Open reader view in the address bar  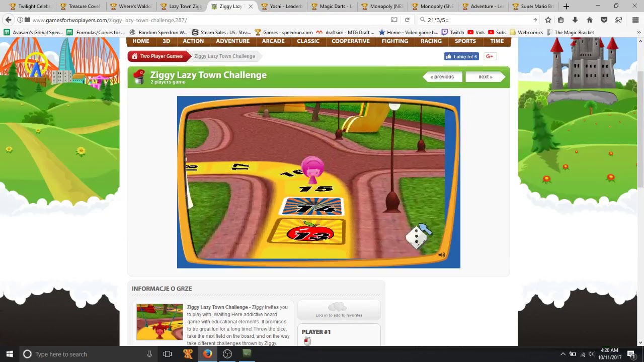point(394,20)
